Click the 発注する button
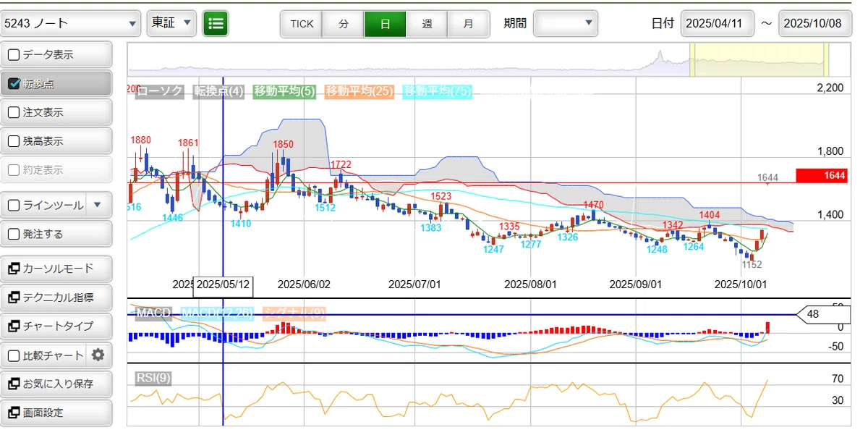 56,234
